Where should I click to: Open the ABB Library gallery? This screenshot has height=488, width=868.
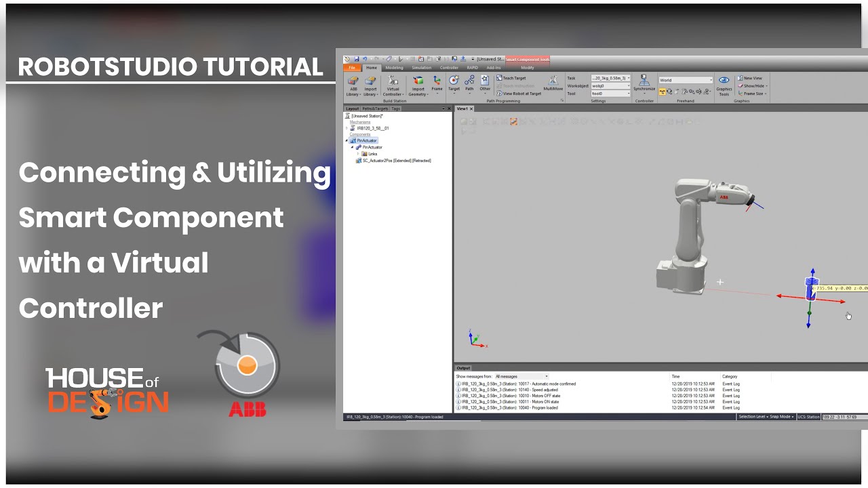coord(353,87)
